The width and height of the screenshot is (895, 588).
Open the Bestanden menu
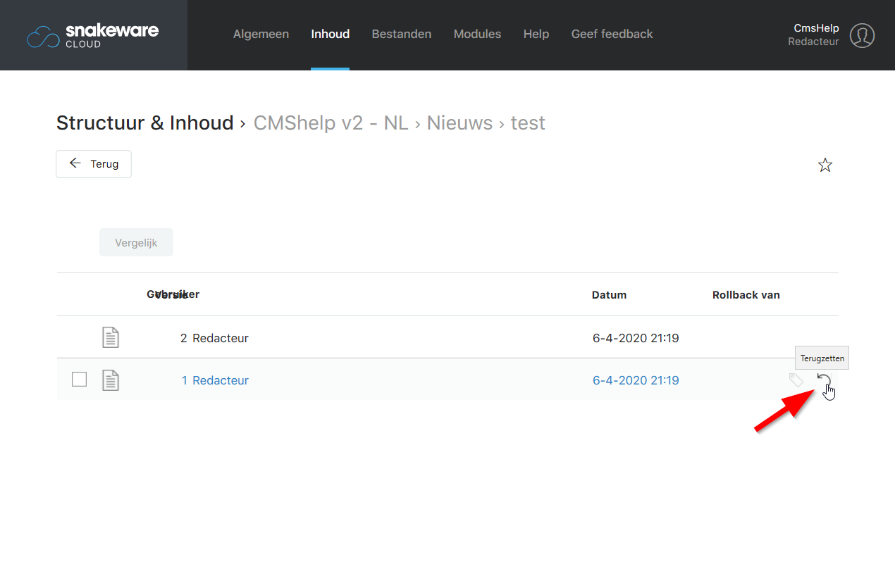click(x=402, y=34)
